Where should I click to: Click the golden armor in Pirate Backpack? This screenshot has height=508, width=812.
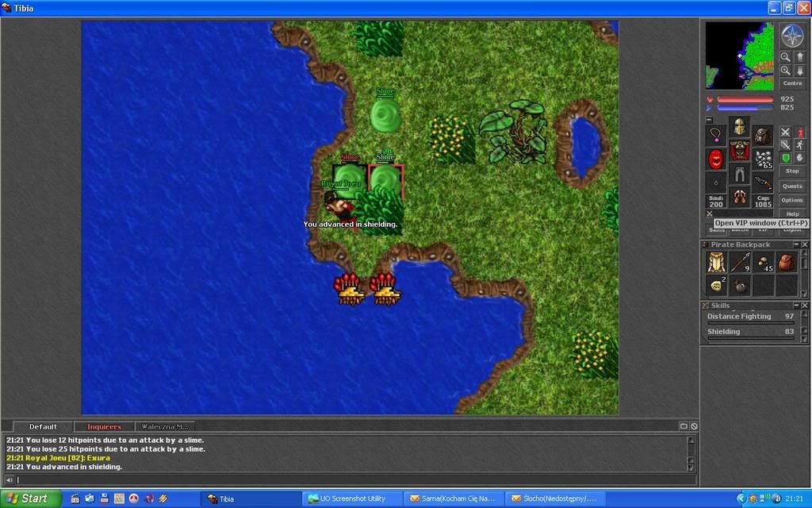click(716, 262)
